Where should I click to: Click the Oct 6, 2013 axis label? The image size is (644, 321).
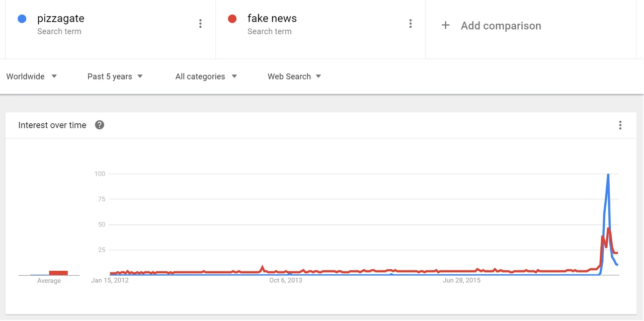click(x=286, y=280)
